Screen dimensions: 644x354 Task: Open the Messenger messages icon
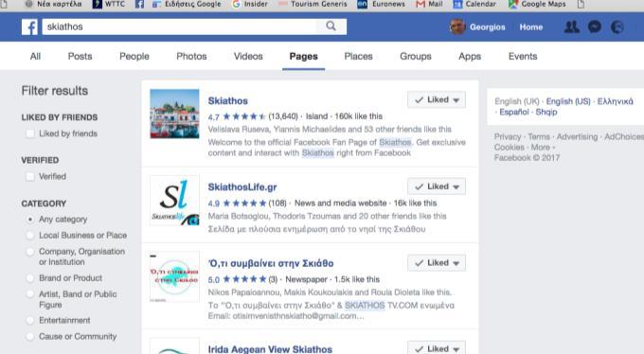pyautogui.click(x=595, y=27)
